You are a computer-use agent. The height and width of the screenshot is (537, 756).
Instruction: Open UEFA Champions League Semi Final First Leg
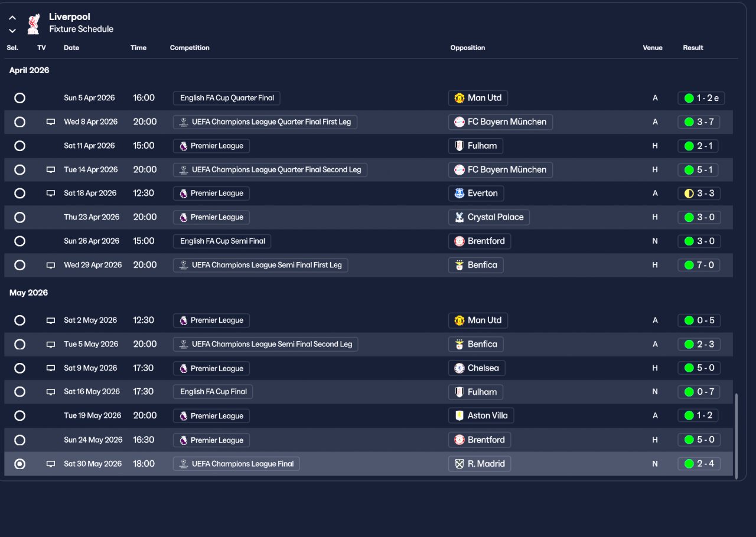click(260, 266)
